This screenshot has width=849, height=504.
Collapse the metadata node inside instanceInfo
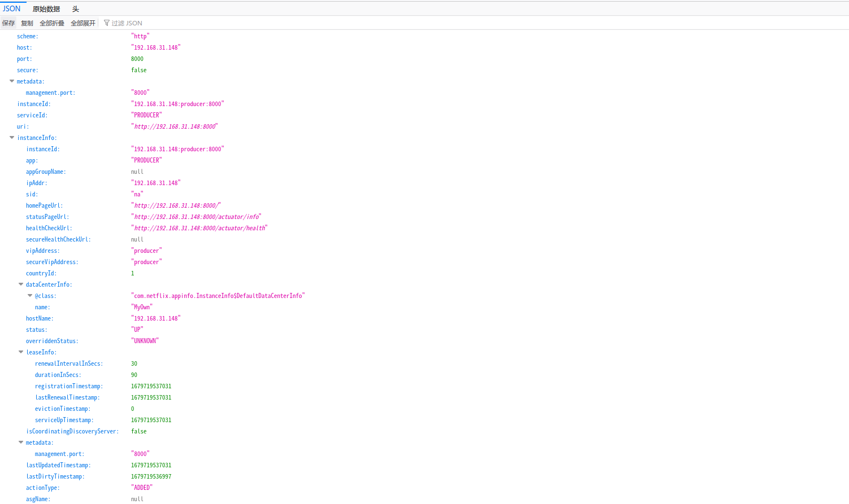pyautogui.click(x=20, y=442)
